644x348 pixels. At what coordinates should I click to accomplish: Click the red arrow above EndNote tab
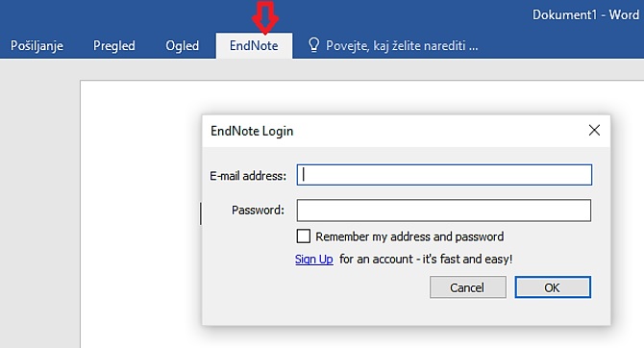[265, 17]
